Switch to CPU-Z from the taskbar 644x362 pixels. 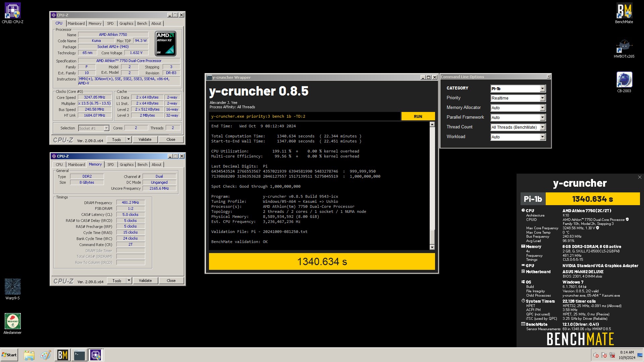[96, 355]
